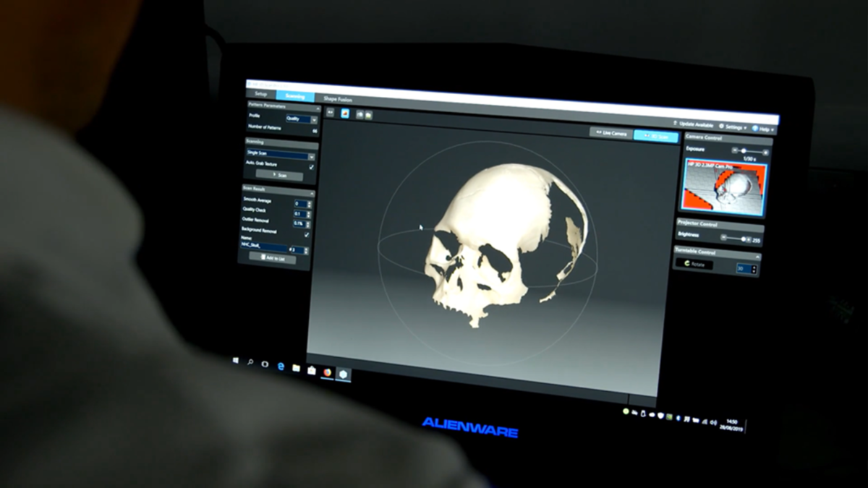
Task: Toggle the Auto. Grab Texture checkbox
Action: (x=312, y=166)
